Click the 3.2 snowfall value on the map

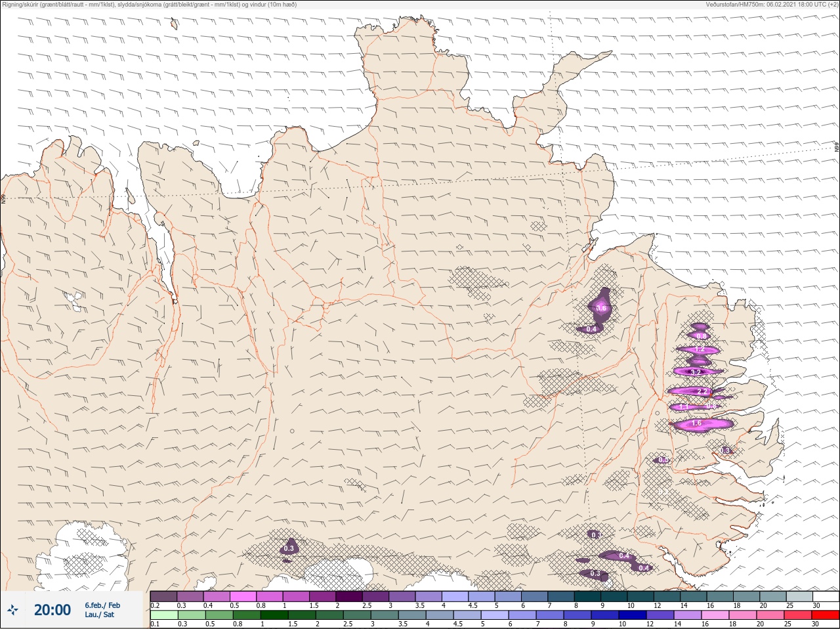click(697, 372)
